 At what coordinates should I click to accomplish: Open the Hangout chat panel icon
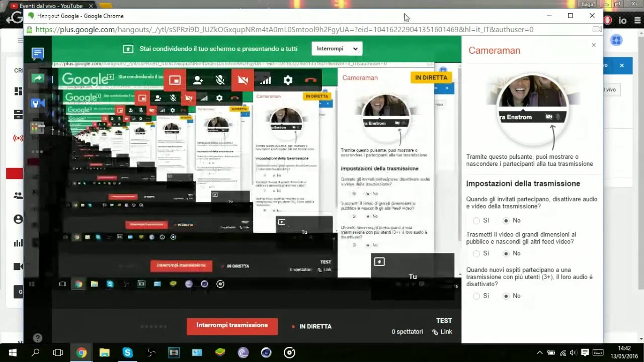pos(38,53)
